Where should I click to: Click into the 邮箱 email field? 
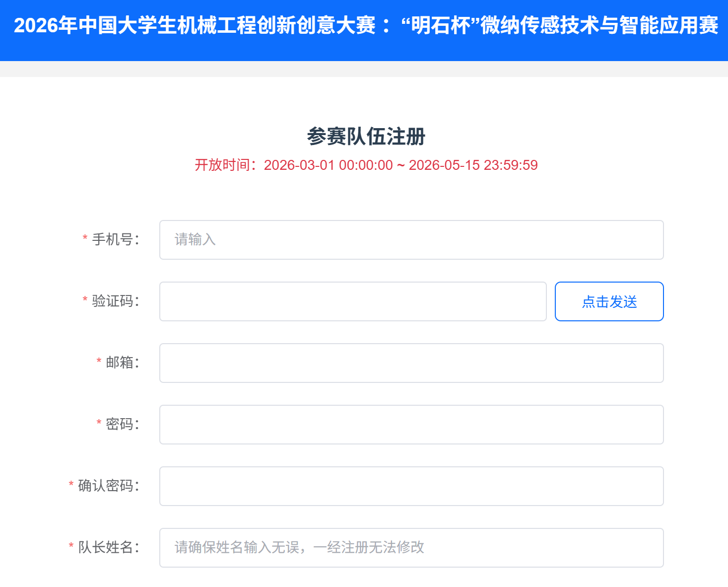click(411, 363)
